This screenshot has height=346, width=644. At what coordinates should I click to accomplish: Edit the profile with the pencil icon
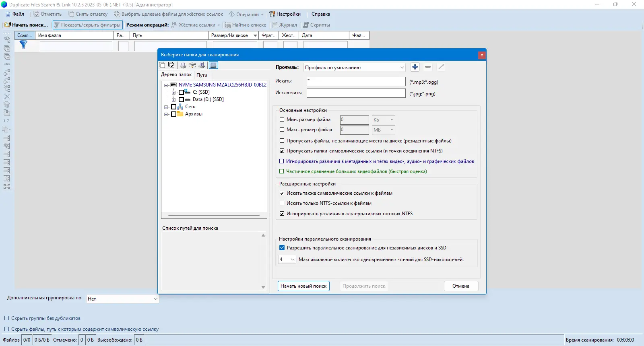coord(441,67)
